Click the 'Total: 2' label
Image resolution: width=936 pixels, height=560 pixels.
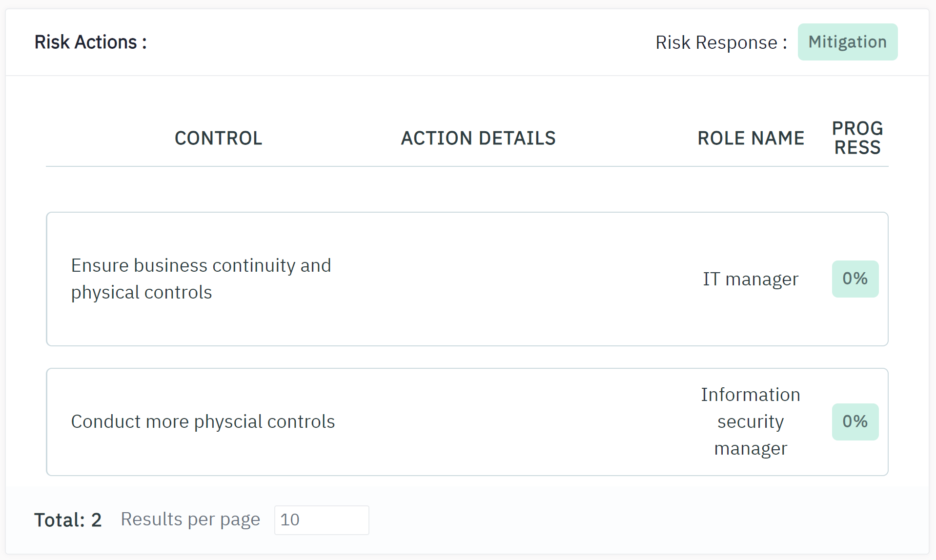coord(68,520)
